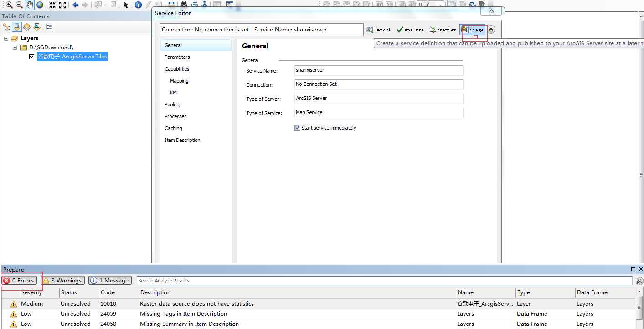Screen dimensions: 644x329
Task: Select the Layers data frame item
Action: click(29, 38)
